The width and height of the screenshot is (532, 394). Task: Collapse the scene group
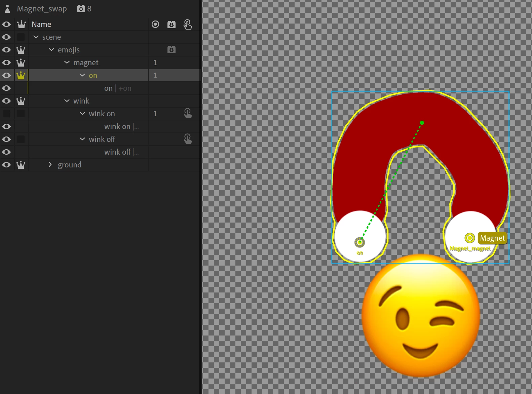[36, 37]
